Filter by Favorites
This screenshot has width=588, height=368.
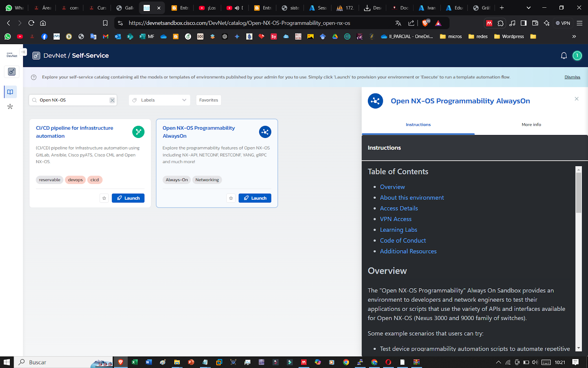(208, 100)
